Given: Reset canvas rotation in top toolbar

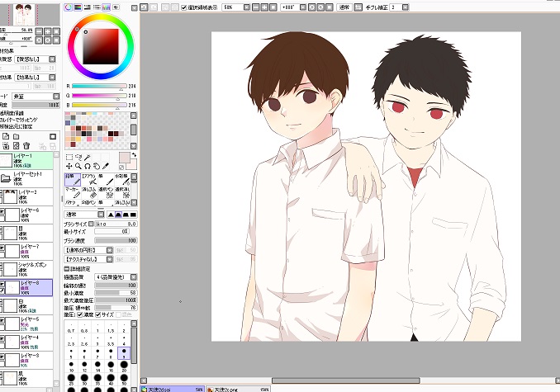Looking at the screenshot, I should (330, 7).
